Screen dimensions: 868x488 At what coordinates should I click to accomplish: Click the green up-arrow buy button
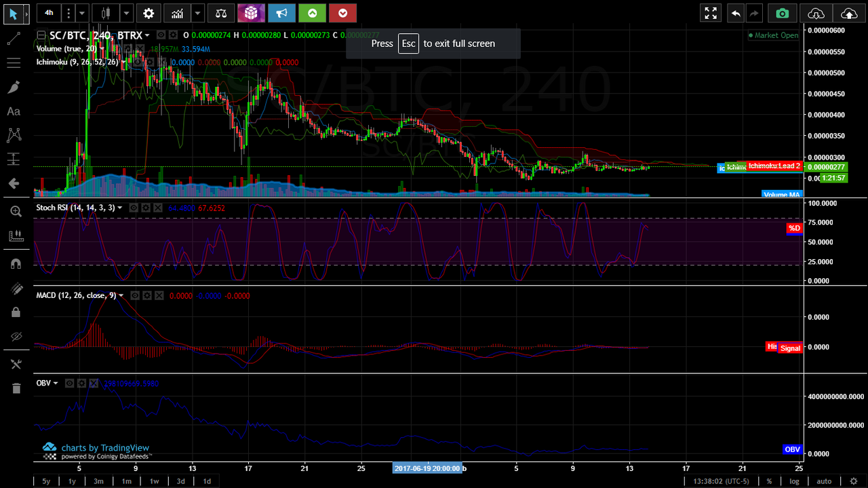(312, 12)
